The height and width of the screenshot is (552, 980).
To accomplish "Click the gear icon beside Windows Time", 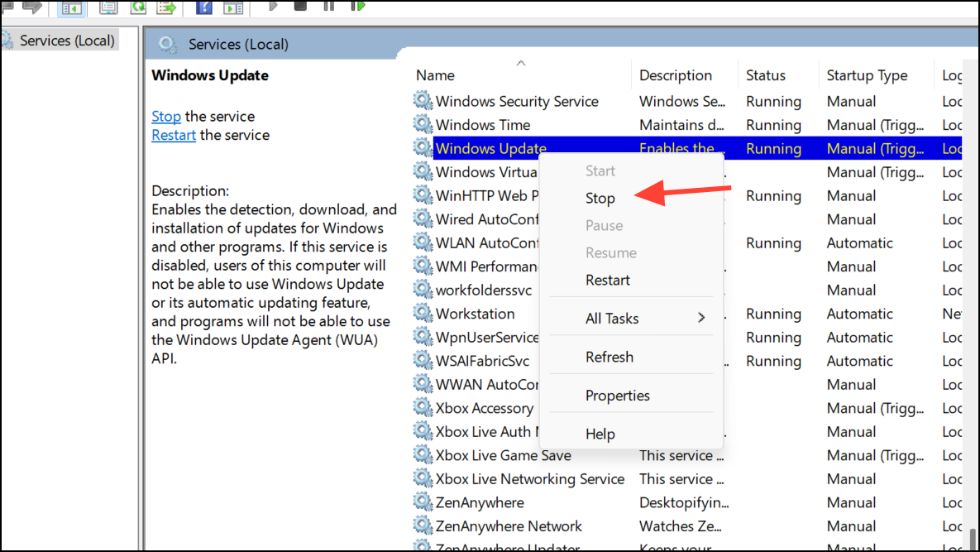I will click(x=423, y=124).
